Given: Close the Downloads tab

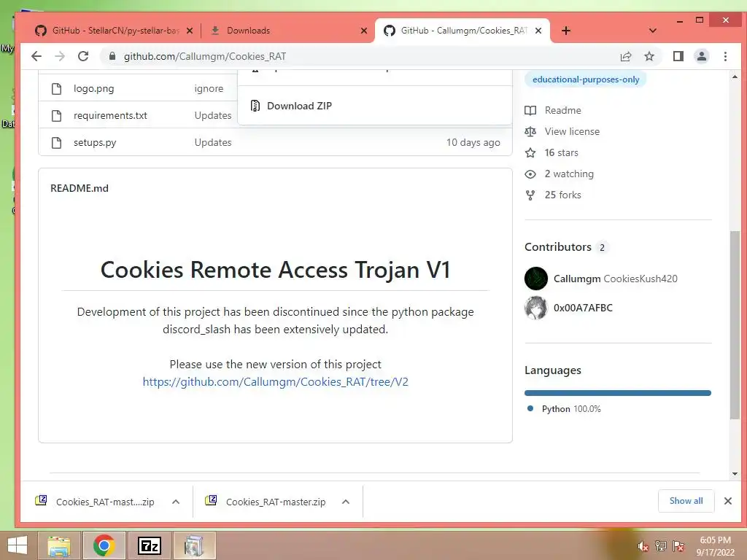Looking at the screenshot, I should (364, 31).
